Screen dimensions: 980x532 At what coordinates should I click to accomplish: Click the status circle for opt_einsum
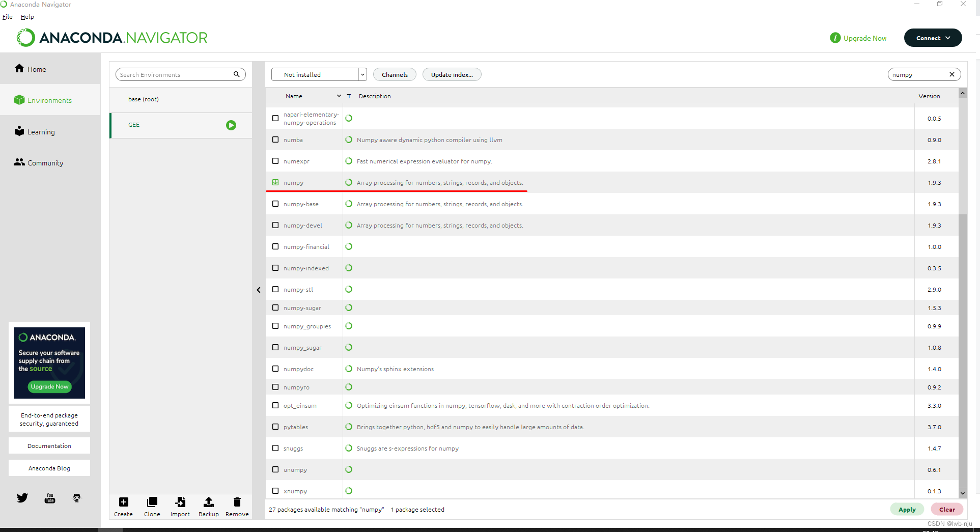tap(349, 405)
